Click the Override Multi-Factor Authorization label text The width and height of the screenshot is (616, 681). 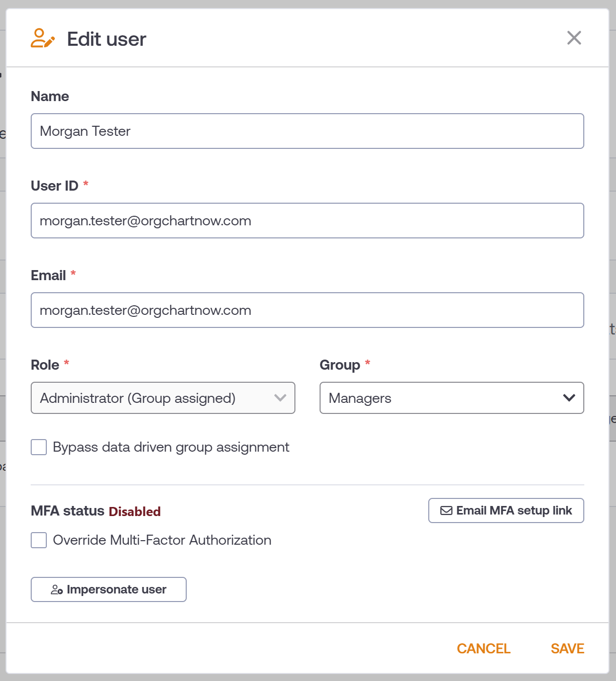coord(162,540)
